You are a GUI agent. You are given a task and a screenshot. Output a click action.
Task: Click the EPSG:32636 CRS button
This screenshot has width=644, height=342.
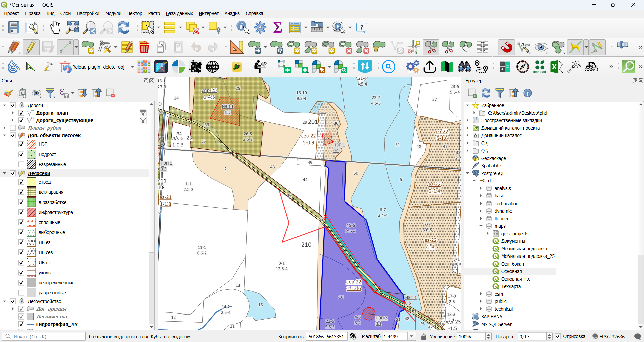(608, 336)
